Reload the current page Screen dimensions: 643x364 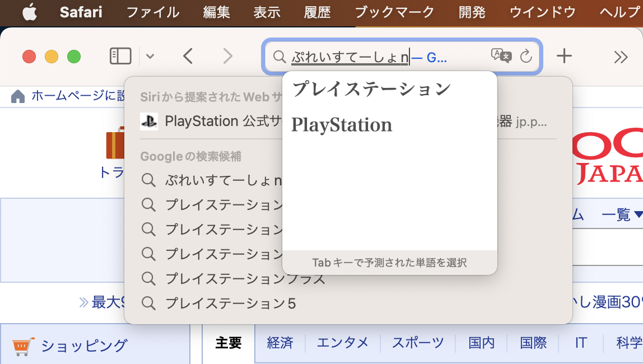click(526, 56)
